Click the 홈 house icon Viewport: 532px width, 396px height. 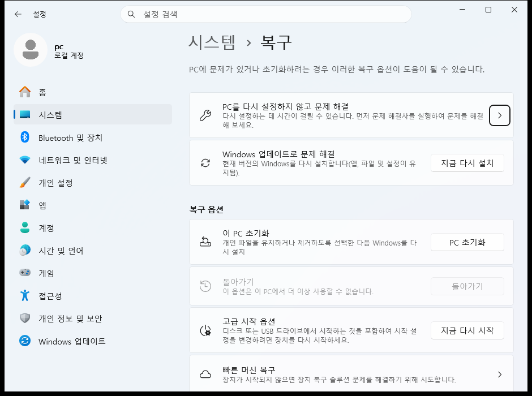[x=25, y=92]
